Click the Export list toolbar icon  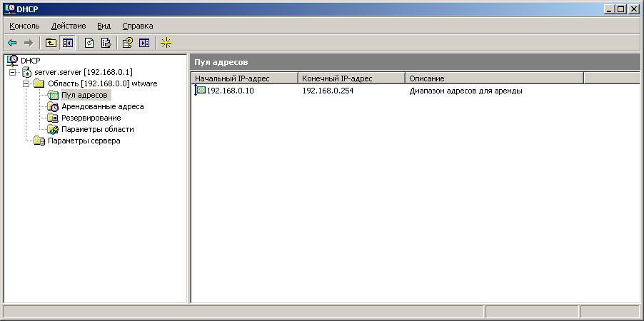[106, 43]
